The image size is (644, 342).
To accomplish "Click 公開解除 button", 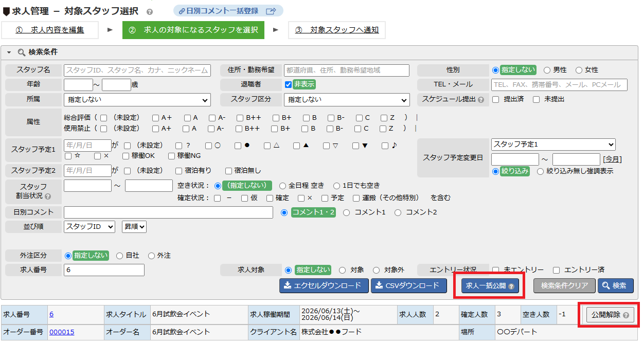I will 610,315.
